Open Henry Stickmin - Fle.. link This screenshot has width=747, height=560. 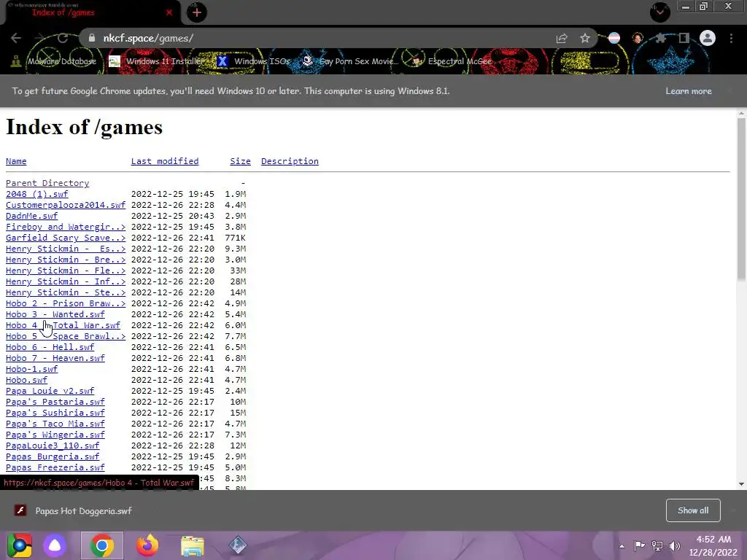pyautogui.click(x=66, y=271)
